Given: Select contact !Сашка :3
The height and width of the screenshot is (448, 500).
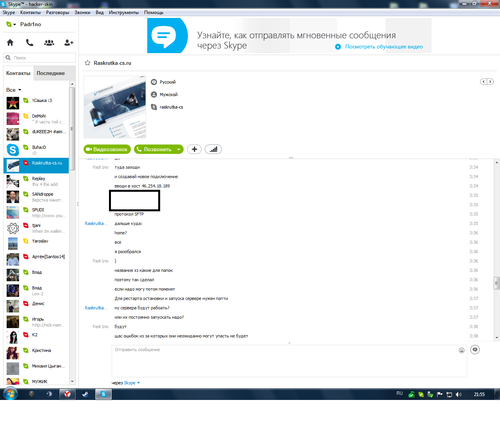Looking at the screenshot, I should [x=36, y=103].
